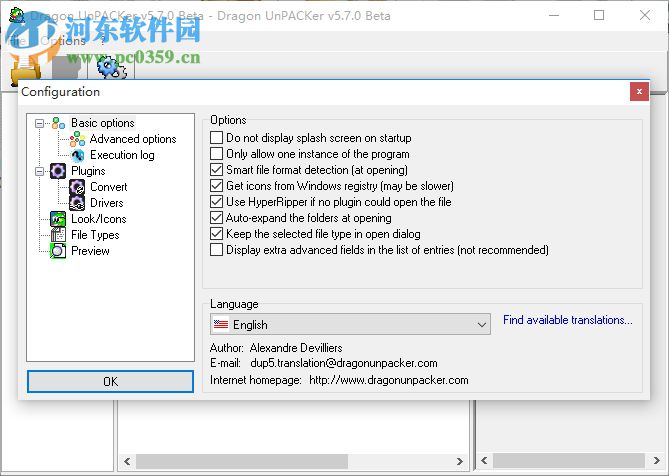Click the US flag icon in language box
The width and height of the screenshot is (669, 476).
pos(221,325)
